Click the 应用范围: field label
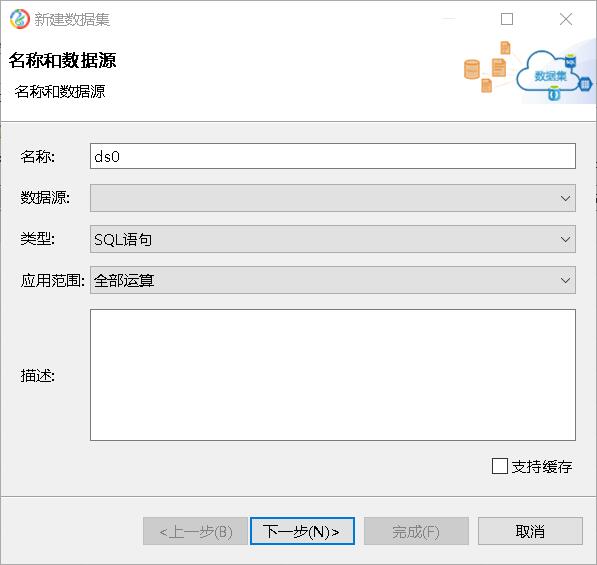Viewport: 597px width, 565px height. [53, 281]
